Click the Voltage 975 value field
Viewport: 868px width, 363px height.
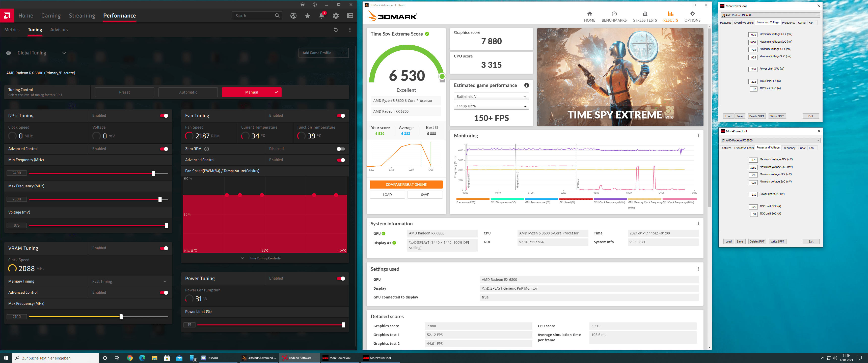16,226
